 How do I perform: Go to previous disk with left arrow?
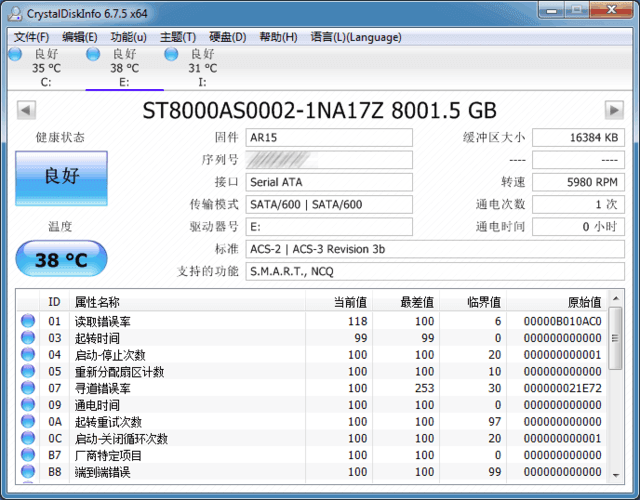point(26,110)
